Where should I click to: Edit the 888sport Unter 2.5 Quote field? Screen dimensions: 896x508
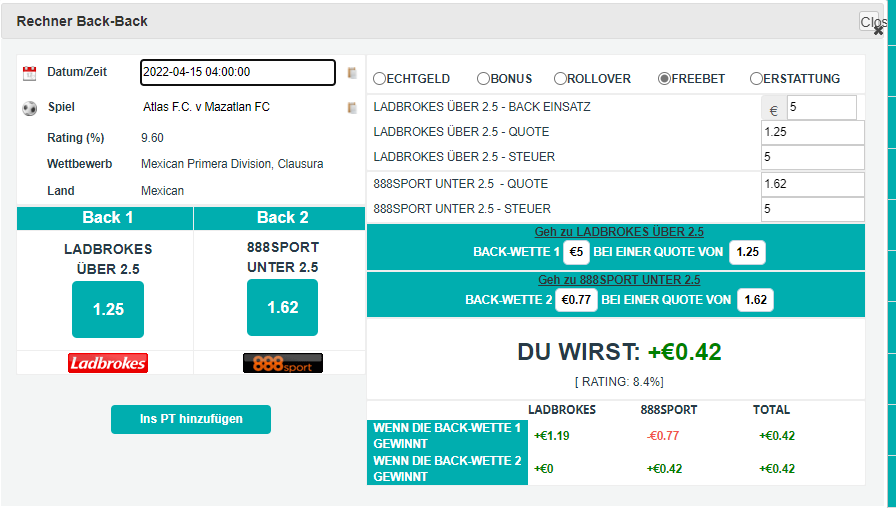tap(813, 185)
